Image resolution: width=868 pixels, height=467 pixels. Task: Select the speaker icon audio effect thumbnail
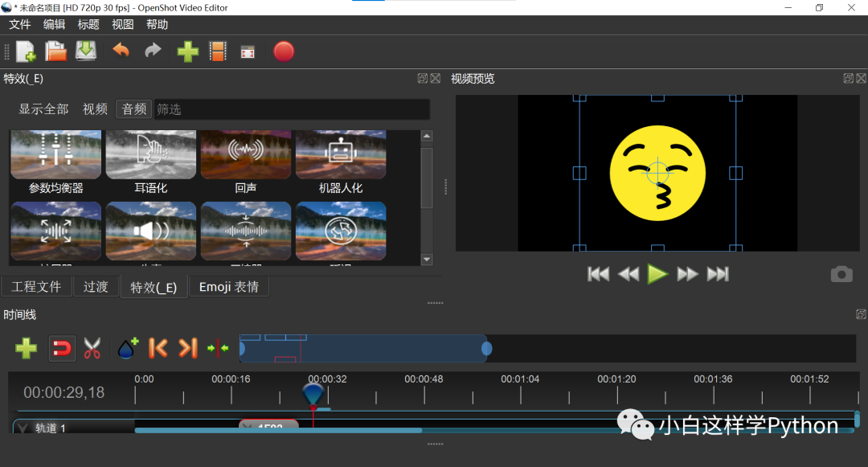click(150, 231)
